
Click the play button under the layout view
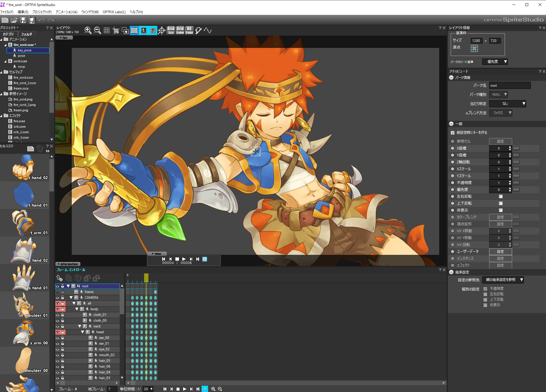(184, 259)
